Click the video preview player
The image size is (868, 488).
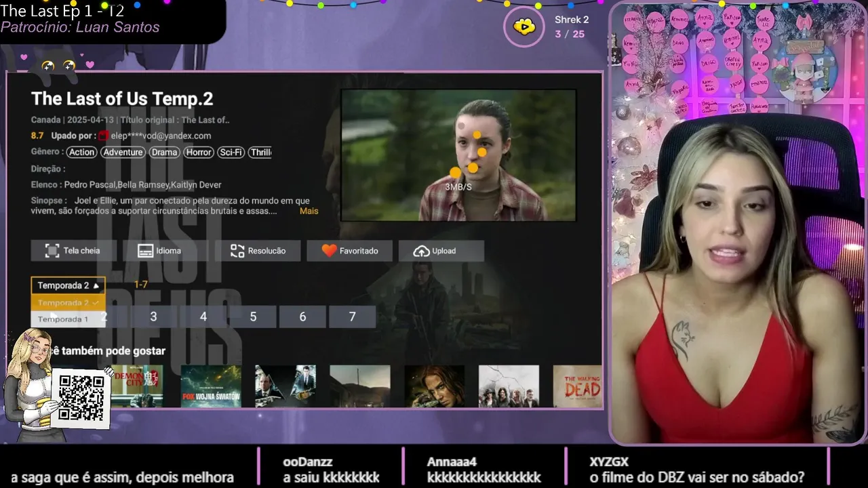[x=458, y=155]
